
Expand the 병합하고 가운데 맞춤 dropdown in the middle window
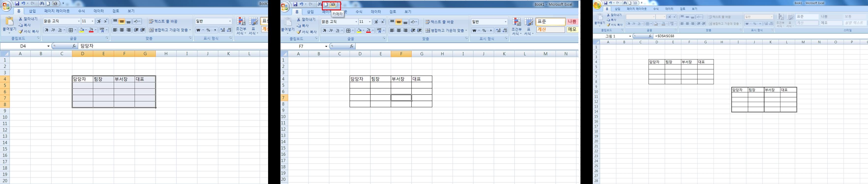(x=466, y=31)
